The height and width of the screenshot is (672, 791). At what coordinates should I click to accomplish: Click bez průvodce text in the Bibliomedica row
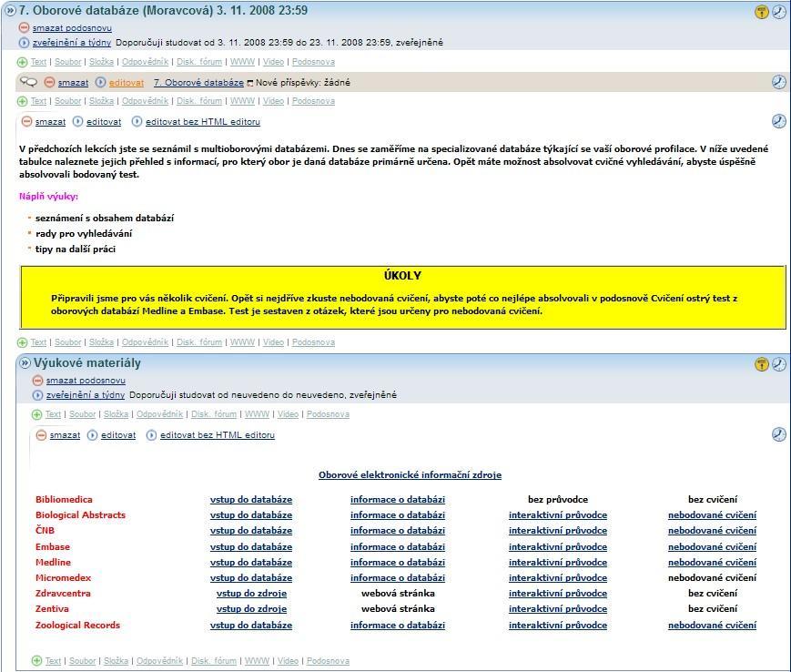[558, 500]
